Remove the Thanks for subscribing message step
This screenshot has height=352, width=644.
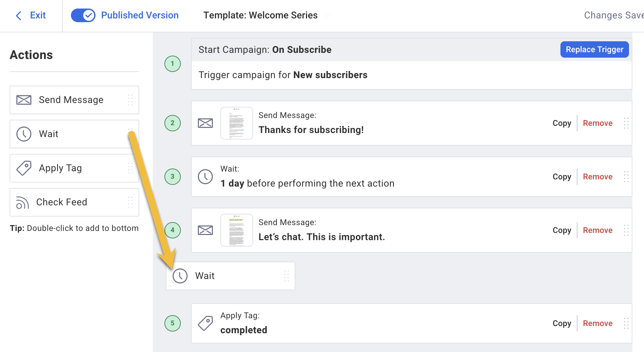[x=598, y=123]
